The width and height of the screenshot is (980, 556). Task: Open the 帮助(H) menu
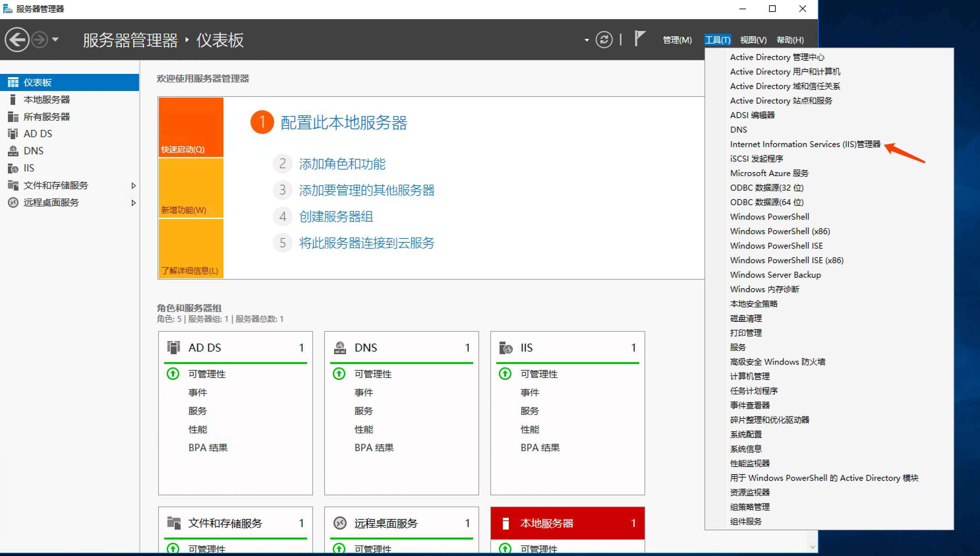pos(790,40)
